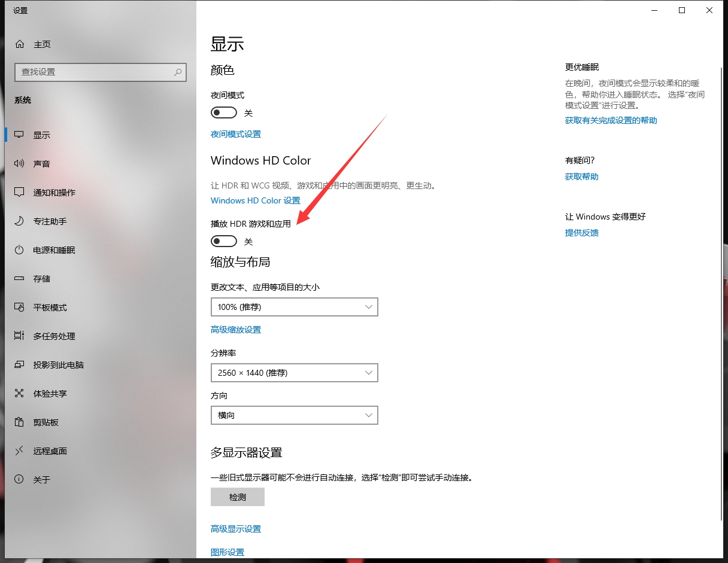The width and height of the screenshot is (728, 563).
Task: Expand the 方向 dropdown
Action: tap(294, 415)
